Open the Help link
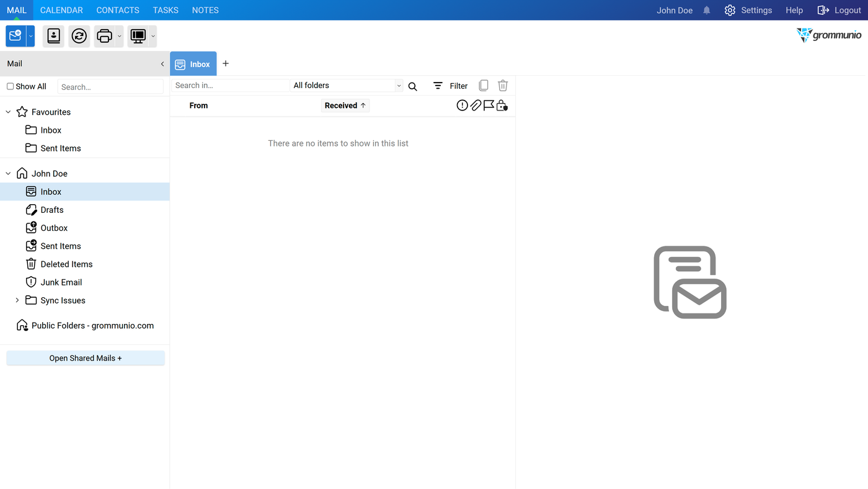 point(794,10)
